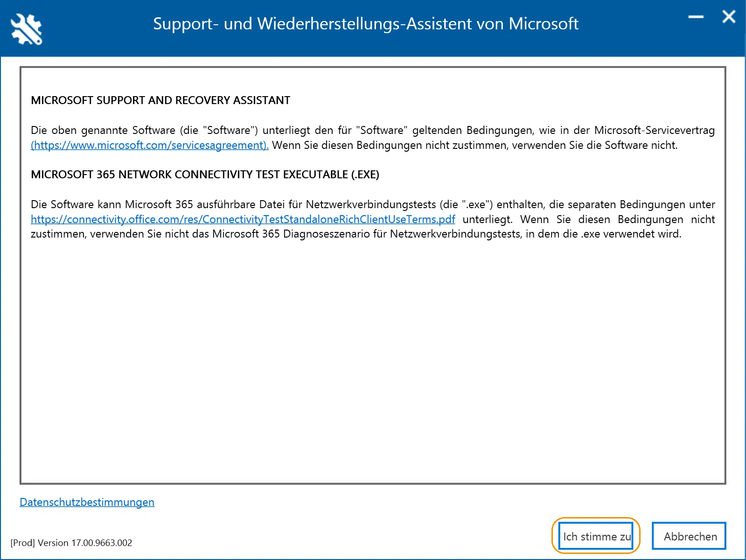Click the heading 'MICROSOFT 365 NETWORK CONNECTIVITY TEST EXECUTABLE (.EXE)'
The height and width of the screenshot is (560, 746).
pyautogui.click(x=205, y=175)
